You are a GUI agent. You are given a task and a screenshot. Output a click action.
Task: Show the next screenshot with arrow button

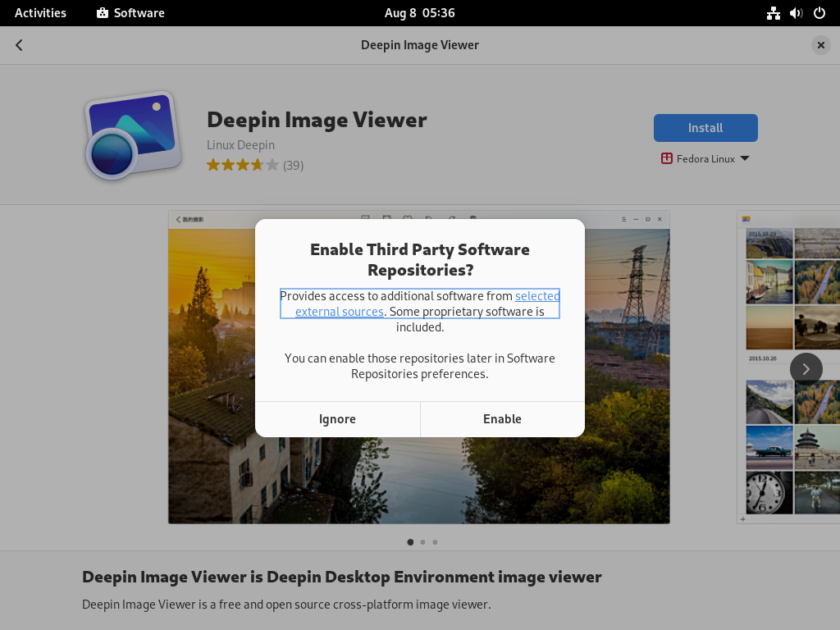806,368
